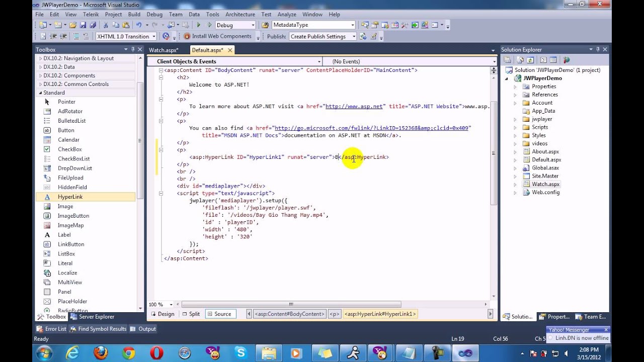
Task: Open the Telerik menu
Action: coord(91,15)
